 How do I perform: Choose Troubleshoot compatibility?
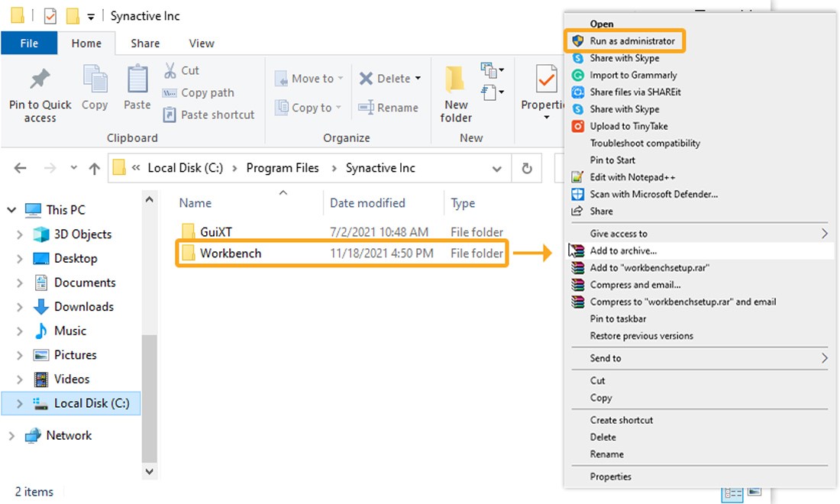click(645, 143)
